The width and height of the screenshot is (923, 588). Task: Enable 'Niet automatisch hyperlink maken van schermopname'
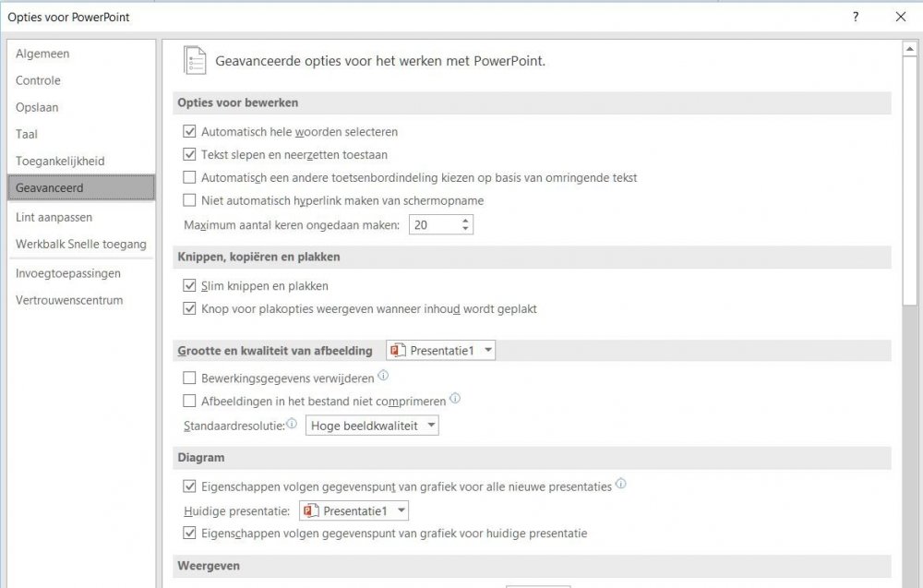click(x=190, y=200)
